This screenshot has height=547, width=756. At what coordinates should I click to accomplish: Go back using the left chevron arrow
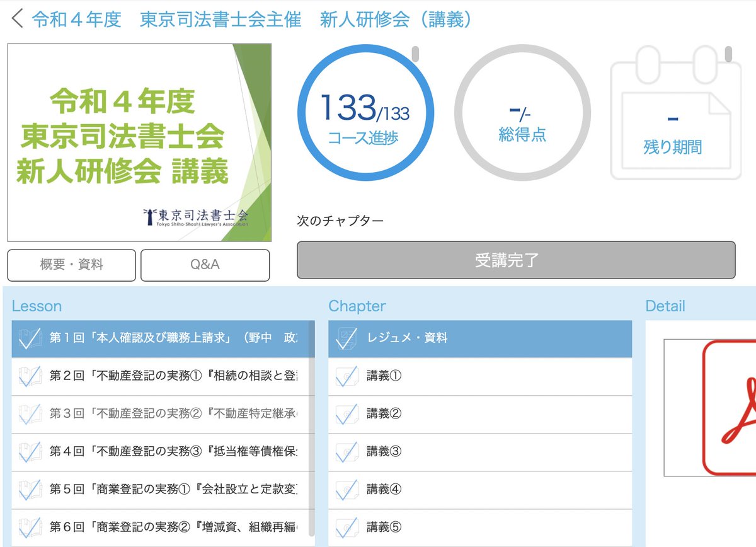(x=17, y=19)
